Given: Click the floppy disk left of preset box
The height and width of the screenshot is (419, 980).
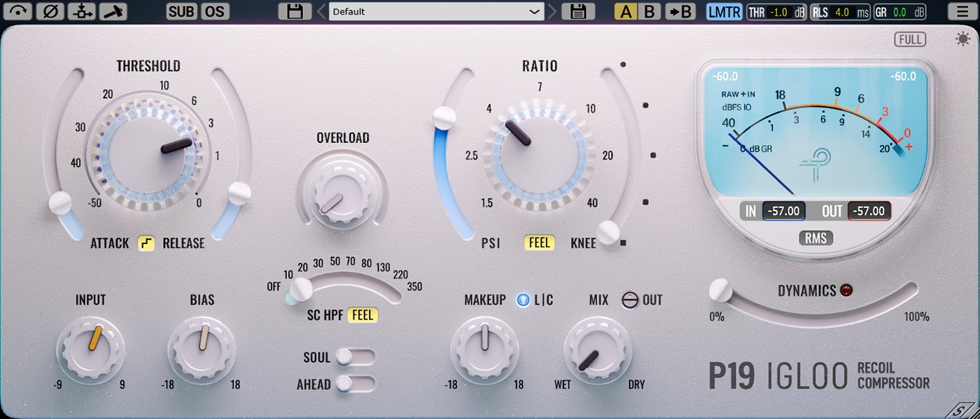Looking at the screenshot, I should tap(295, 11).
